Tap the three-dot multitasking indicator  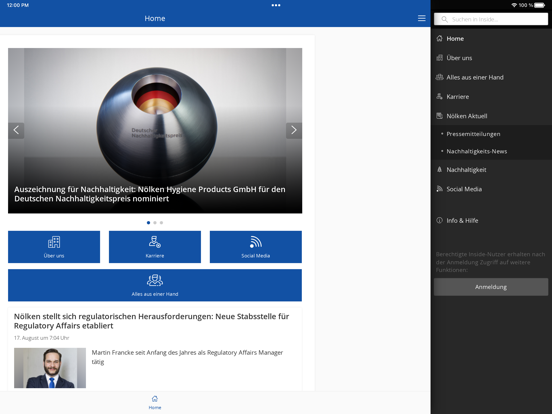[276, 5]
